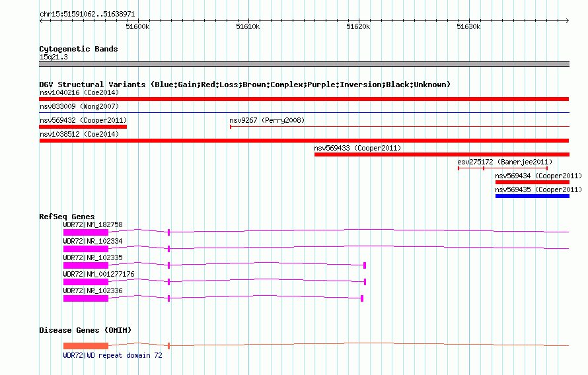Screen dimensions: 588x375
Task: Click the blue nsv569435 (Cooper2011) gain bar
Action: click(532, 196)
